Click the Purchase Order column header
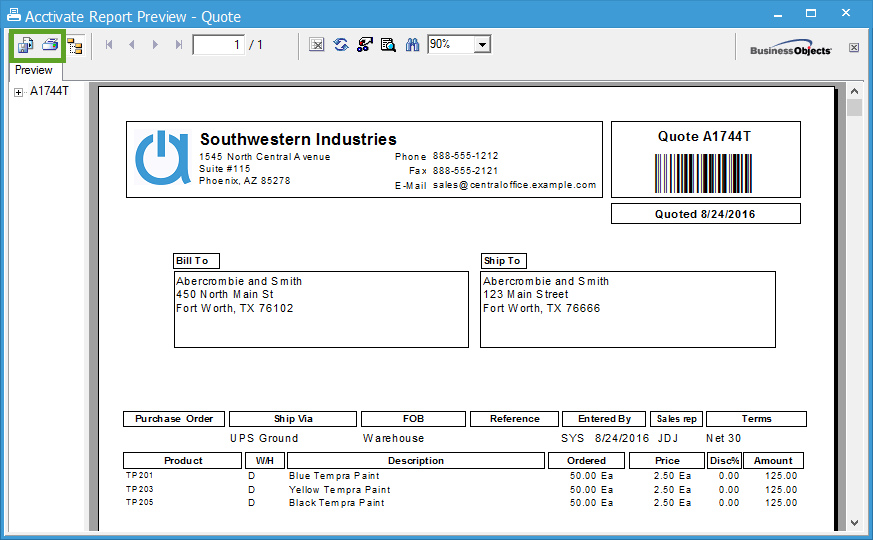This screenshot has height=540, width=873. point(174,419)
